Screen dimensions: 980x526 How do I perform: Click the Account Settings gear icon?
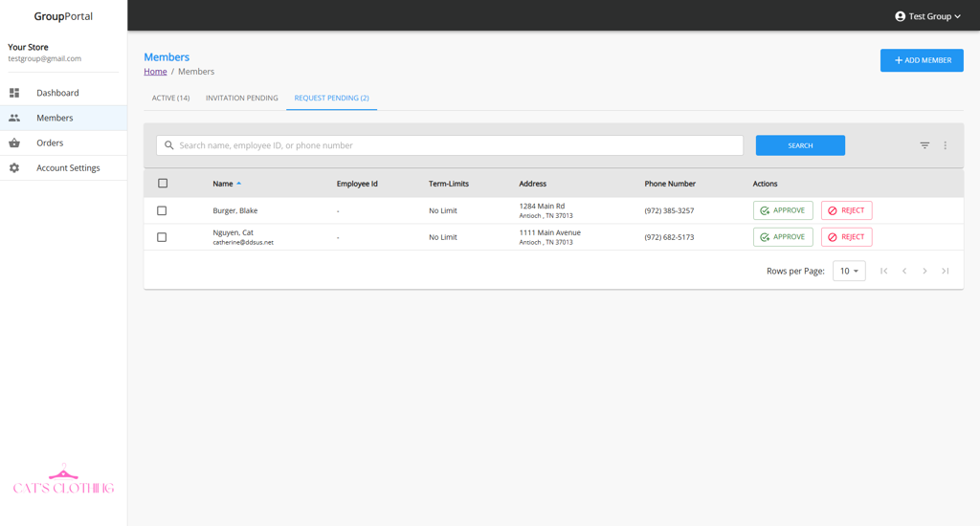pos(14,167)
